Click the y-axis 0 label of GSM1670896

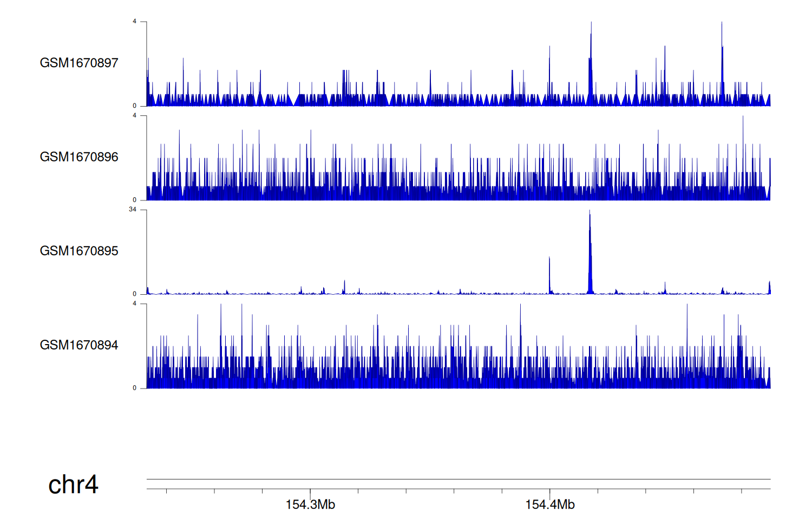[135, 200]
